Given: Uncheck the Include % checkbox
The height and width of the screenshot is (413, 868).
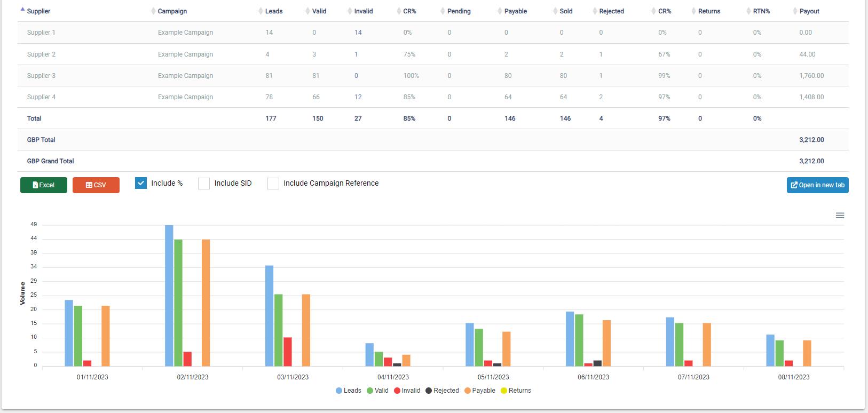Looking at the screenshot, I should (x=141, y=183).
